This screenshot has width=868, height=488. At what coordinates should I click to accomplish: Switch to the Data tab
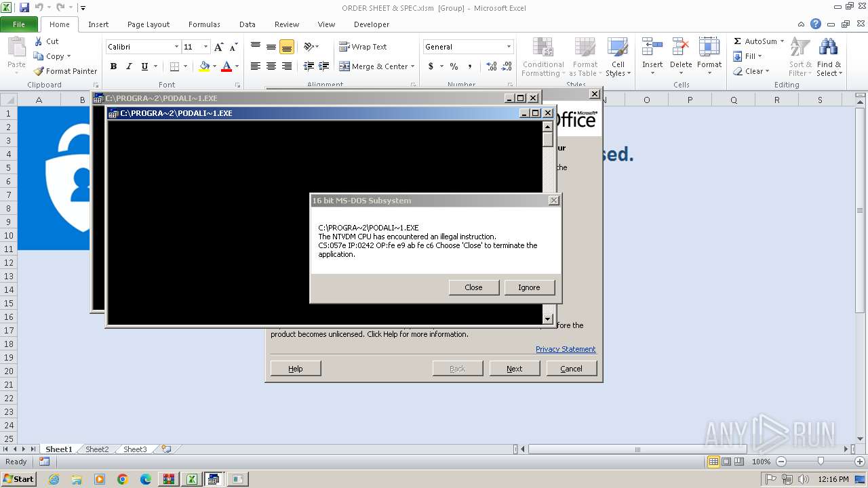coord(248,24)
